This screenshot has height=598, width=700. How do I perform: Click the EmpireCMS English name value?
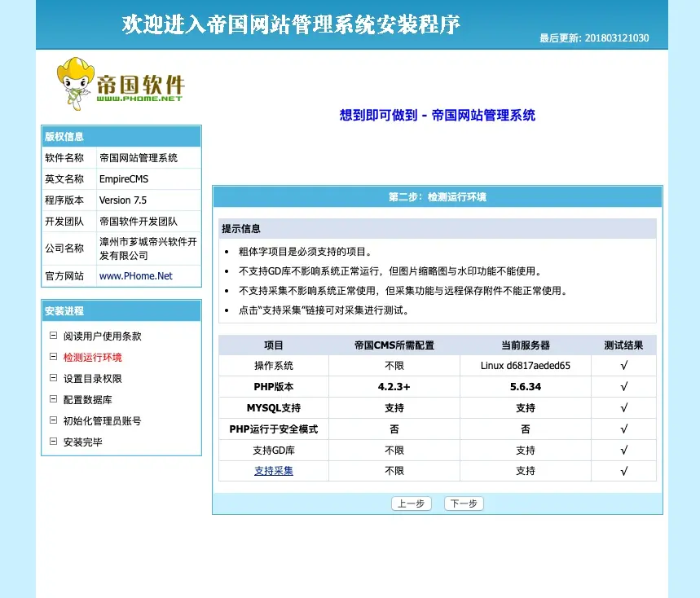tap(124, 179)
